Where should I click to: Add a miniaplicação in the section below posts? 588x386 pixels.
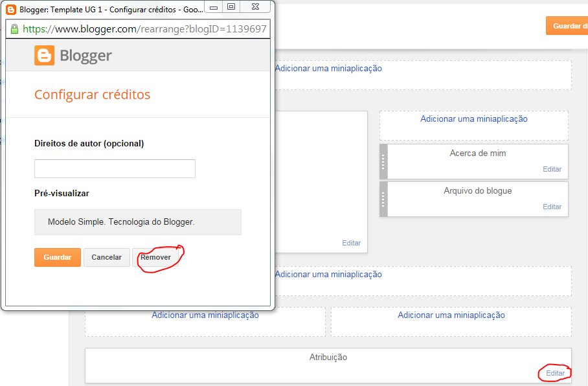[x=328, y=274]
